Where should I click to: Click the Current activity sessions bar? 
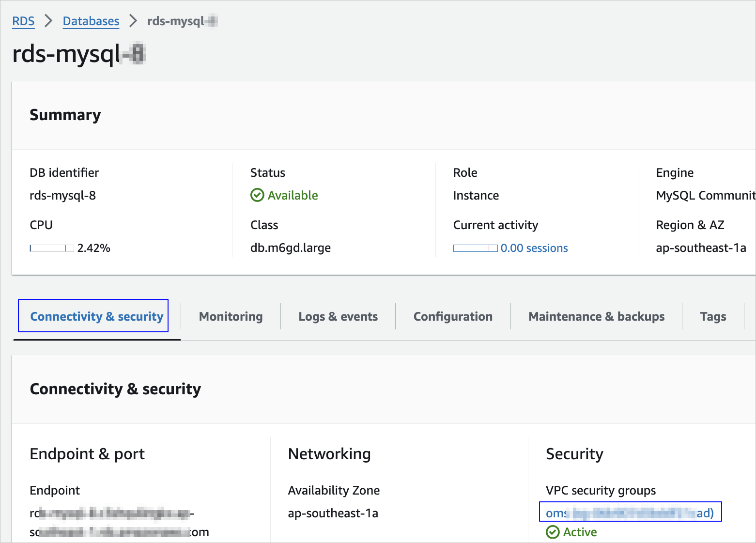(x=475, y=248)
